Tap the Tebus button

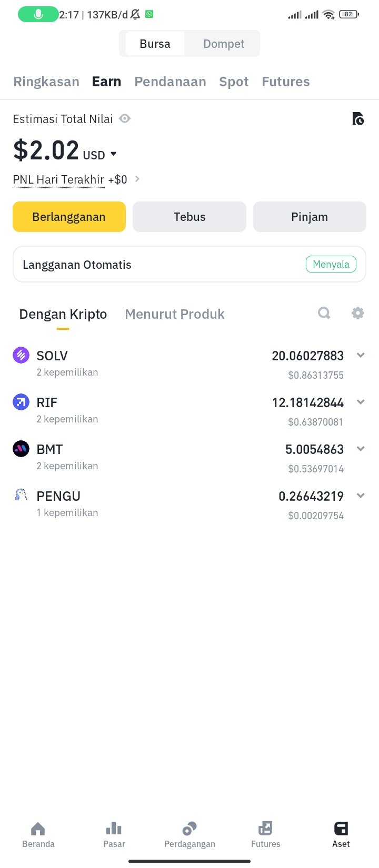tap(189, 217)
